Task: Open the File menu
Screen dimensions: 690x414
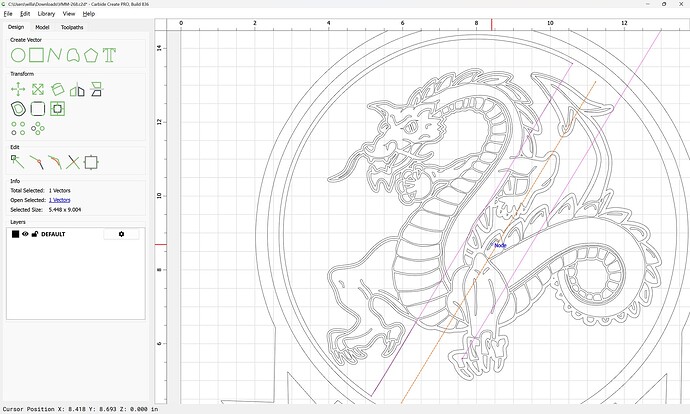Action: (x=8, y=14)
